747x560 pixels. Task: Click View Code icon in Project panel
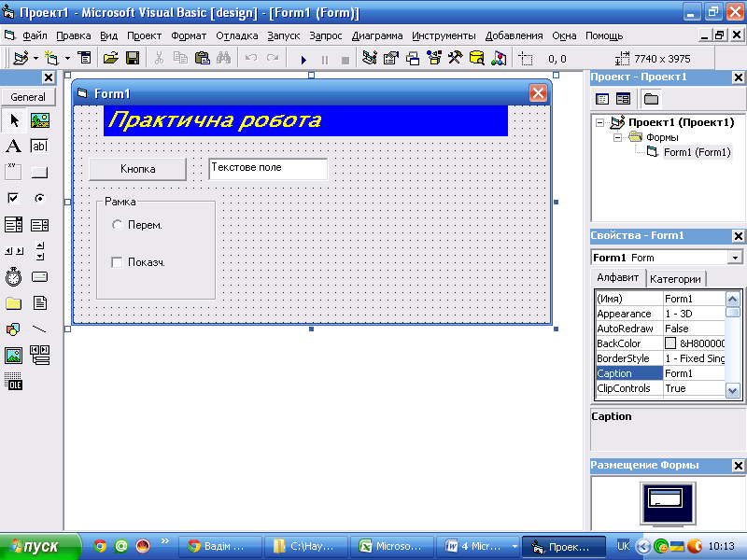point(602,99)
